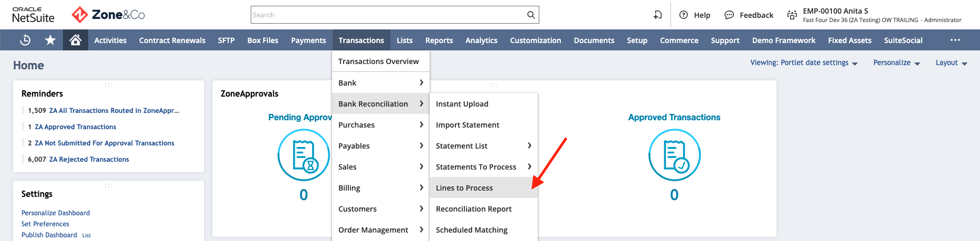Grab the Reminders portlet drag handle

pyautogui.click(x=109, y=85)
